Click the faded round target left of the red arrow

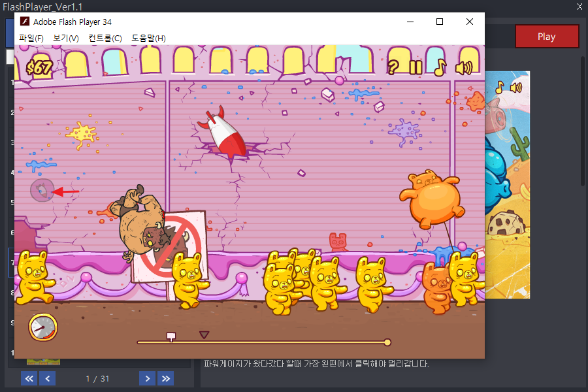[x=42, y=191]
